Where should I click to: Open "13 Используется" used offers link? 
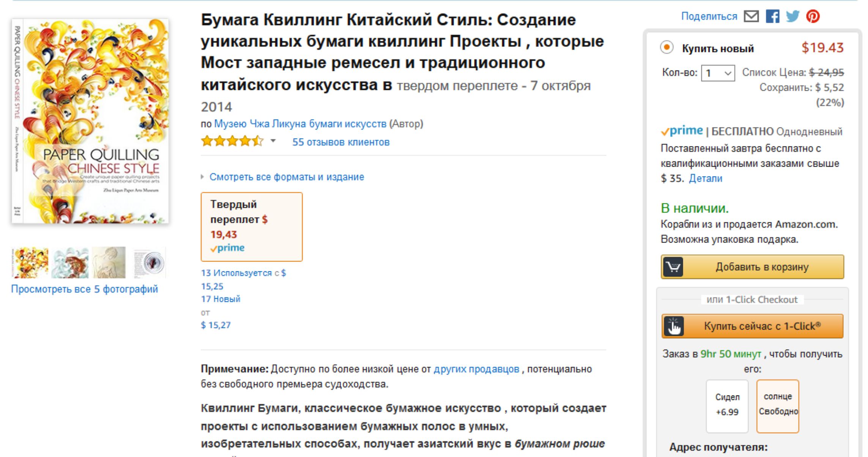(236, 273)
